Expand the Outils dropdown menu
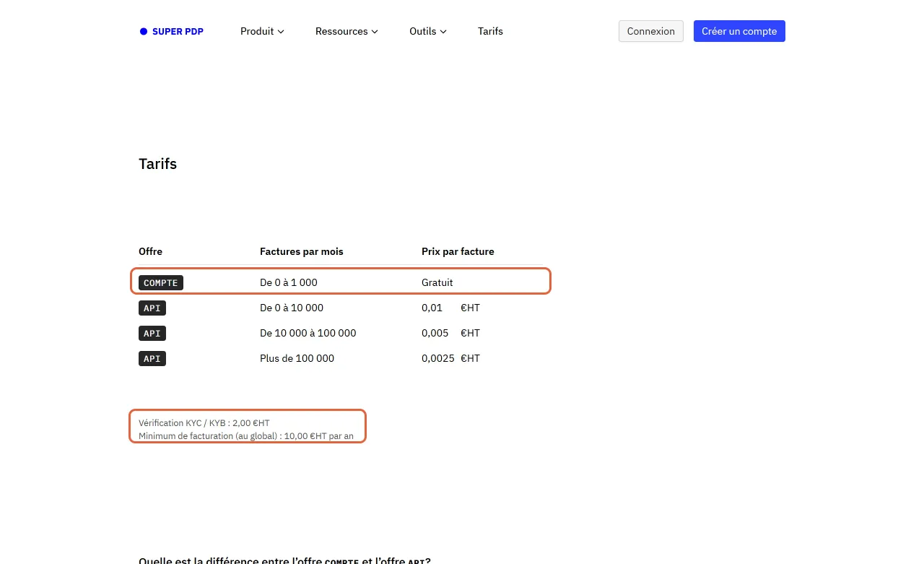The width and height of the screenshot is (924, 564). 428,31
